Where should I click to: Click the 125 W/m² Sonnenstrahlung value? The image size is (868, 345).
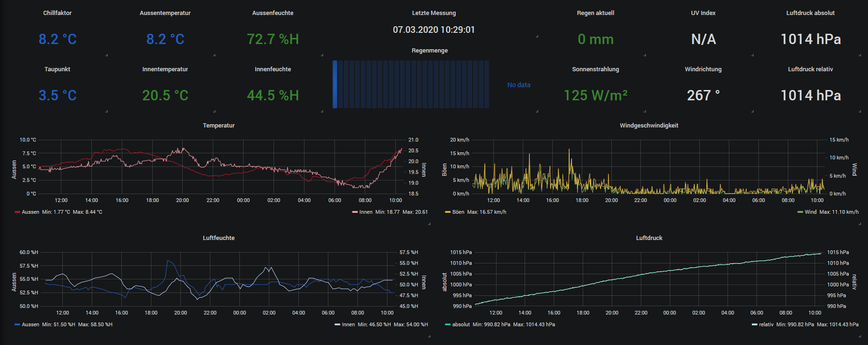tap(596, 95)
